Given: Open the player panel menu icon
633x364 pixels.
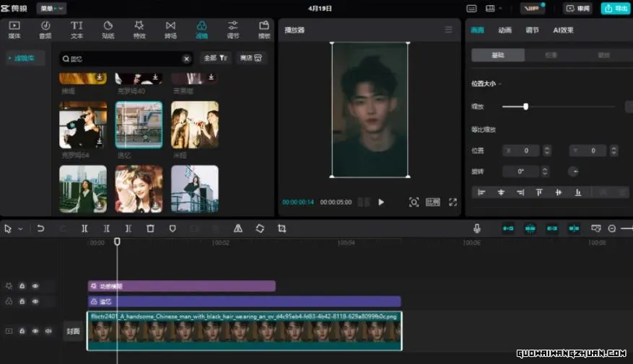Looking at the screenshot, I should [448, 30].
